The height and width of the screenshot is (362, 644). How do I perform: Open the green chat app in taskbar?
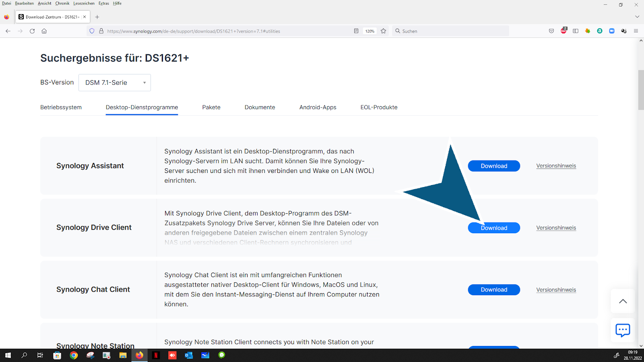(x=222, y=355)
